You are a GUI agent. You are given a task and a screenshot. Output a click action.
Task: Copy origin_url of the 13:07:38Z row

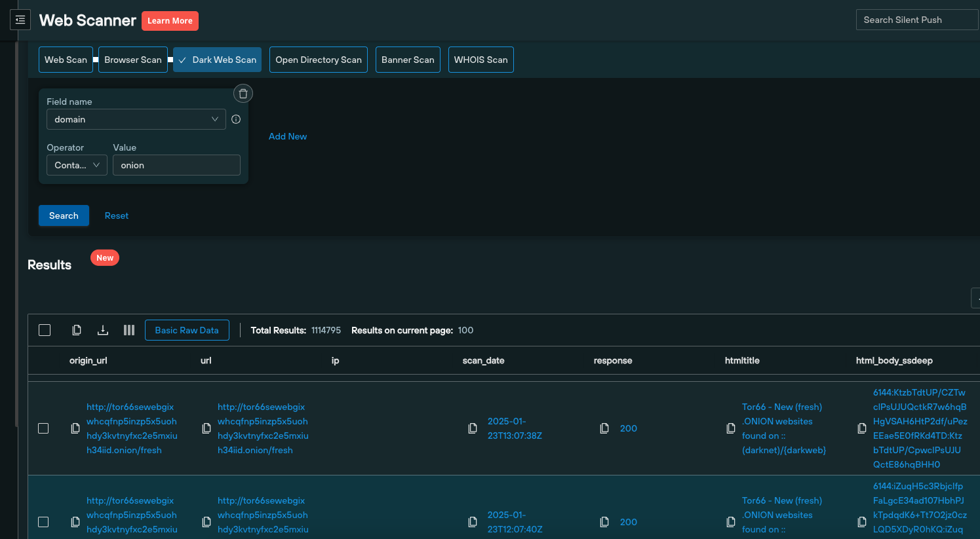[x=75, y=428]
